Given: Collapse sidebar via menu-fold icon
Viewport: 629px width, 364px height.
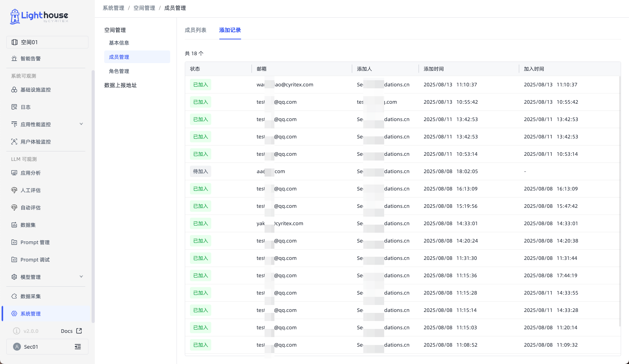Looking at the screenshot, I should 78,347.
